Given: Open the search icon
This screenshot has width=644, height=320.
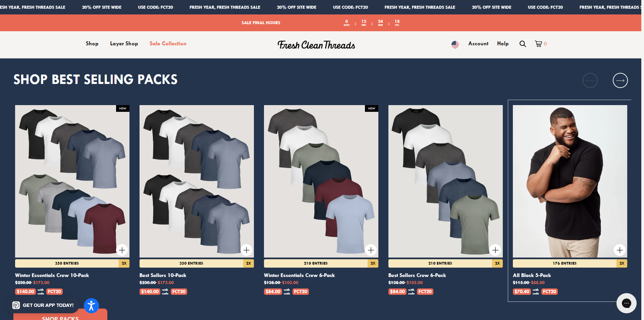Looking at the screenshot, I should (522, 44).
